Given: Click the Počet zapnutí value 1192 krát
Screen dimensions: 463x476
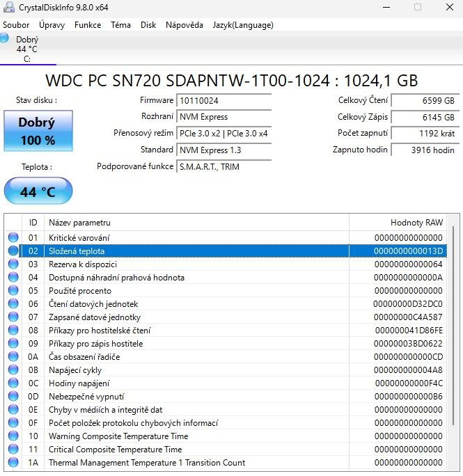Looking at the screenshot, I should pyautogui.click(x=425, y=134).
